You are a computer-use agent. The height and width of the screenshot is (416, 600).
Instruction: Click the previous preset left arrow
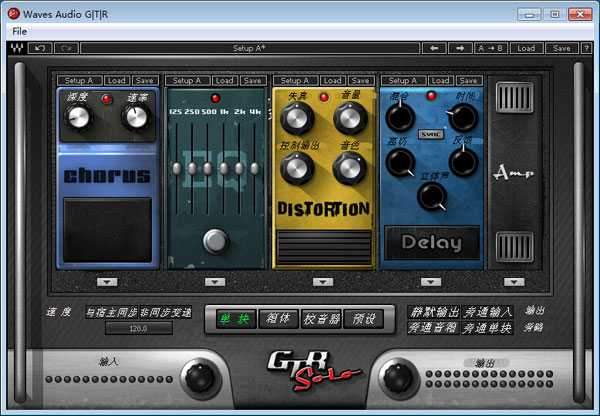pos(436,48)
